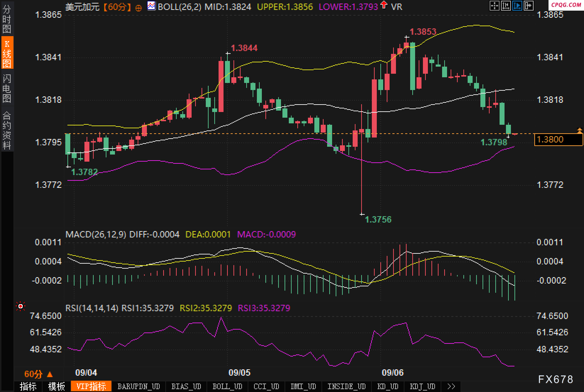The height and width of the screenshot is (392, 584).
Task: Click the red sun icon beside RSI panel
Action: 21,306
